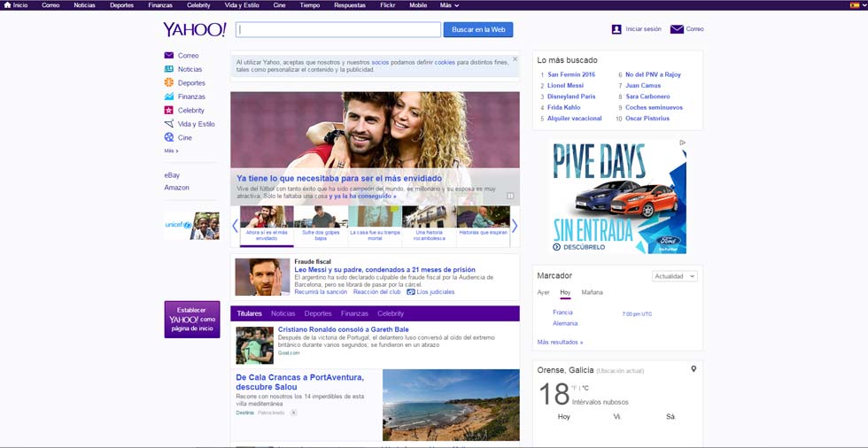Click the AdChoices icon on Ford ad
The width and height of the screenshot is (868, 448).
pos(683,143)
